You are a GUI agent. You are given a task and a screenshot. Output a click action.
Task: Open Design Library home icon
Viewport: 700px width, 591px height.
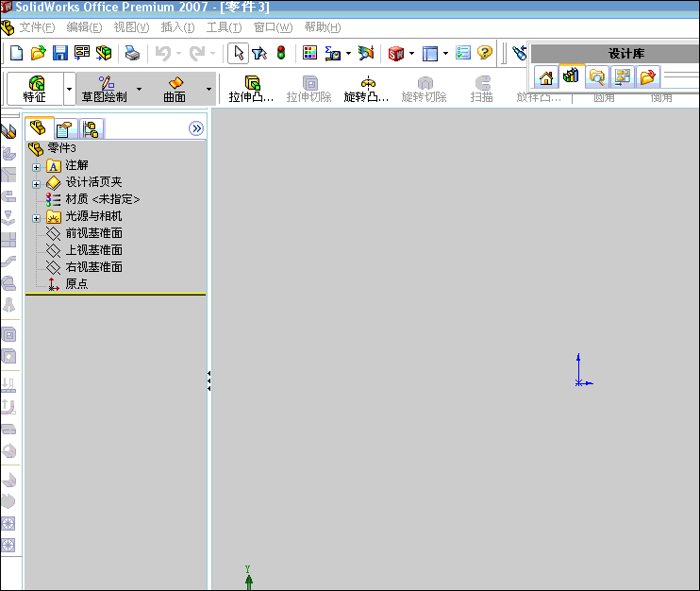pyautogui.click(x=546, y=77)
